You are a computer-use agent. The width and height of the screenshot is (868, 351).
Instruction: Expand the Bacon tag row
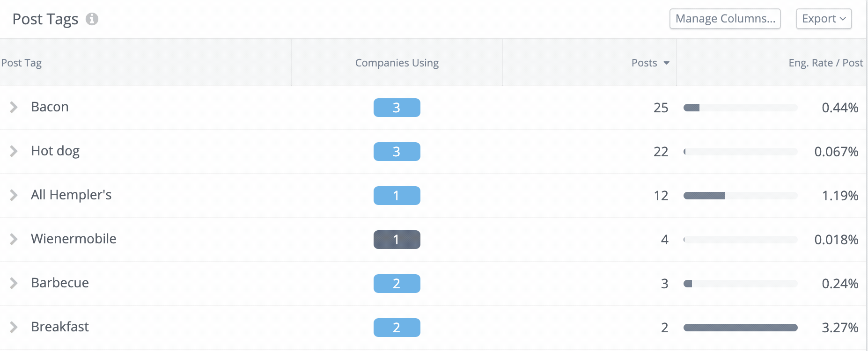coord(14,107)
